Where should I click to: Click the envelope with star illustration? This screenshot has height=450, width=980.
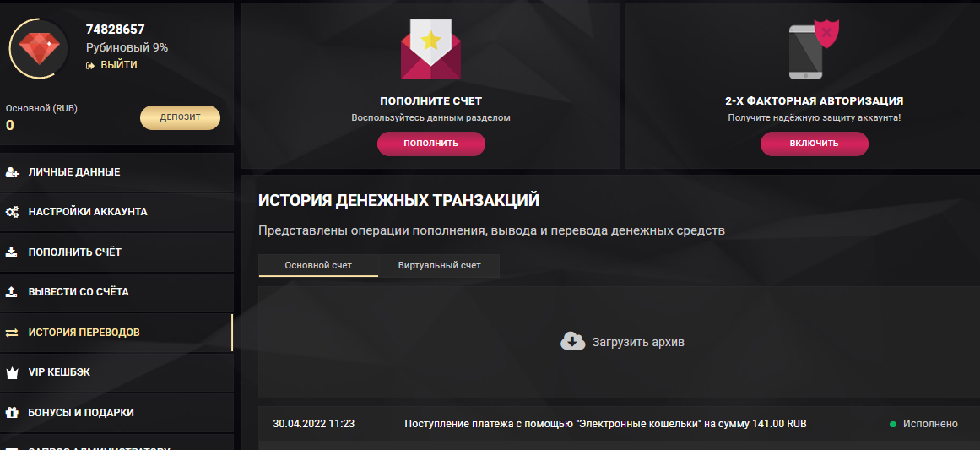coord(430,49)
